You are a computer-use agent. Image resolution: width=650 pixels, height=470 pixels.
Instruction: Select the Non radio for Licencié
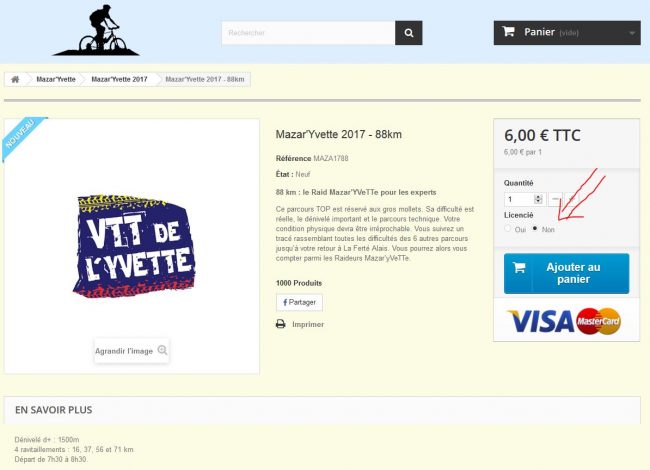point(535,229)
